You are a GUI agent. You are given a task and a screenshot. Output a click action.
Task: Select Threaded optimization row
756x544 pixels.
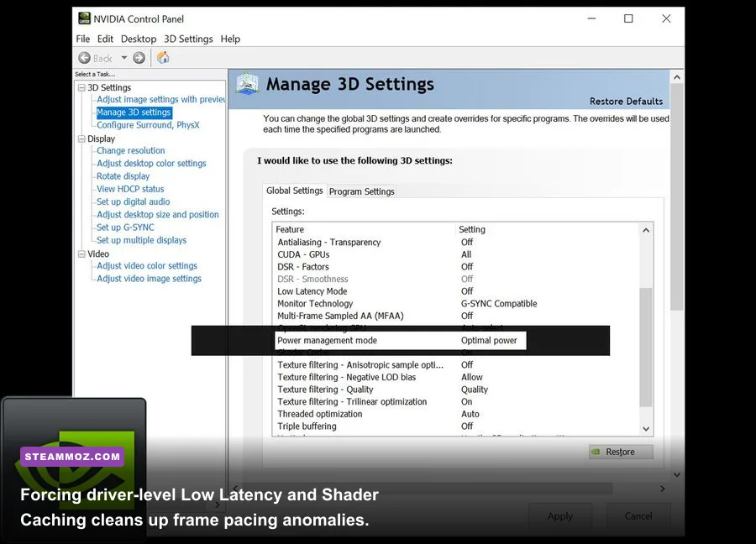(455, 414)
